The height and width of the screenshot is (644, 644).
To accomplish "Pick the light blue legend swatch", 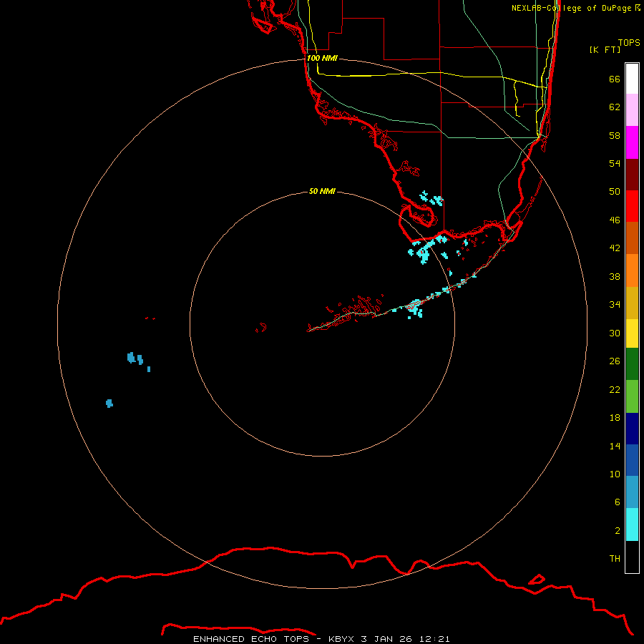I will tap(632, 492).
